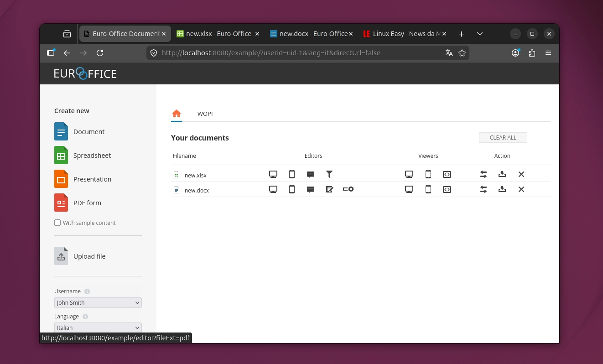Go to the Home tab icon

[177, 114]
